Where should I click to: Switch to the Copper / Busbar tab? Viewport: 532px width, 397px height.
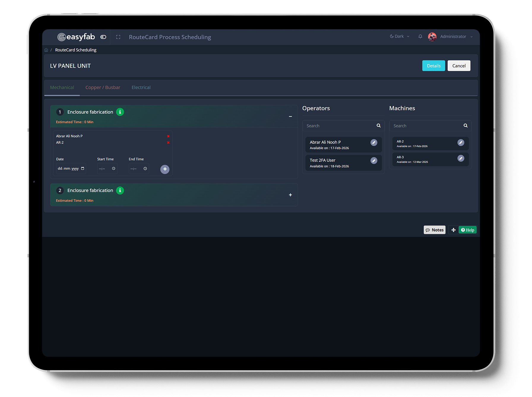tap(103, 87)
